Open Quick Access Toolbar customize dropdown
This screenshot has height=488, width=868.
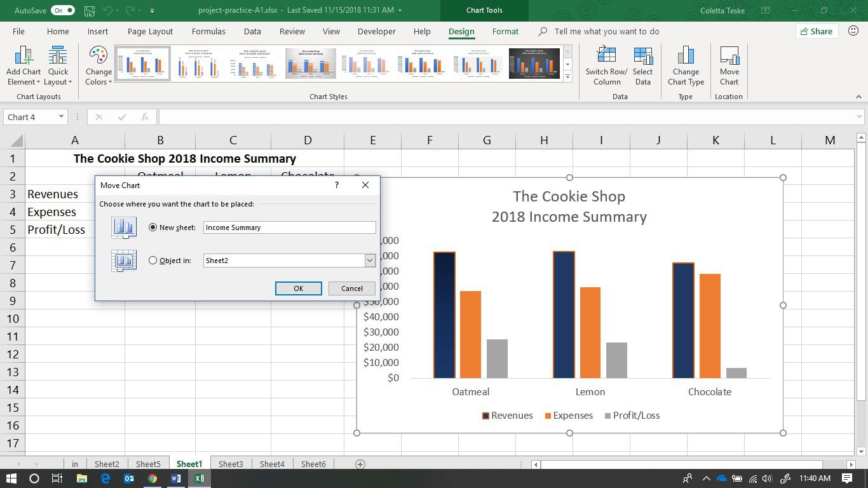click(152, 11)
